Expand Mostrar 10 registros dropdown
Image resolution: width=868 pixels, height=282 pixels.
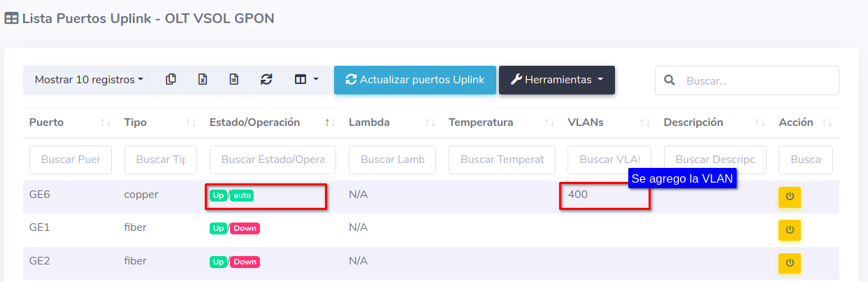[89, 80]
